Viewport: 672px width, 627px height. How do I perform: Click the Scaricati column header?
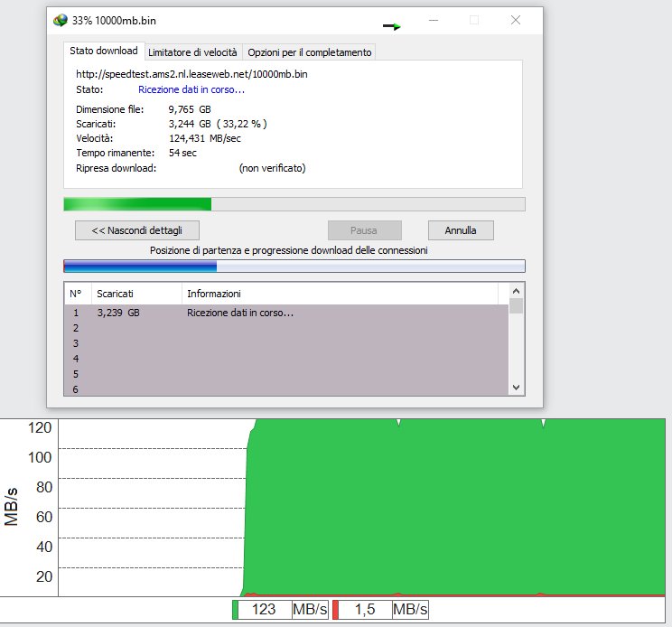pyautogui.click(x=135, y=294)
